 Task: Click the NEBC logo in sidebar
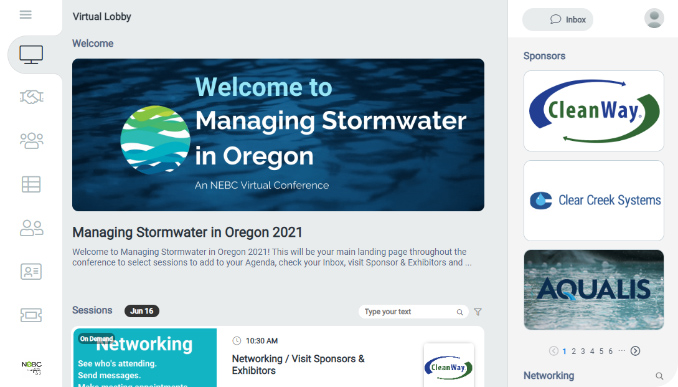[x=32, y=367]
